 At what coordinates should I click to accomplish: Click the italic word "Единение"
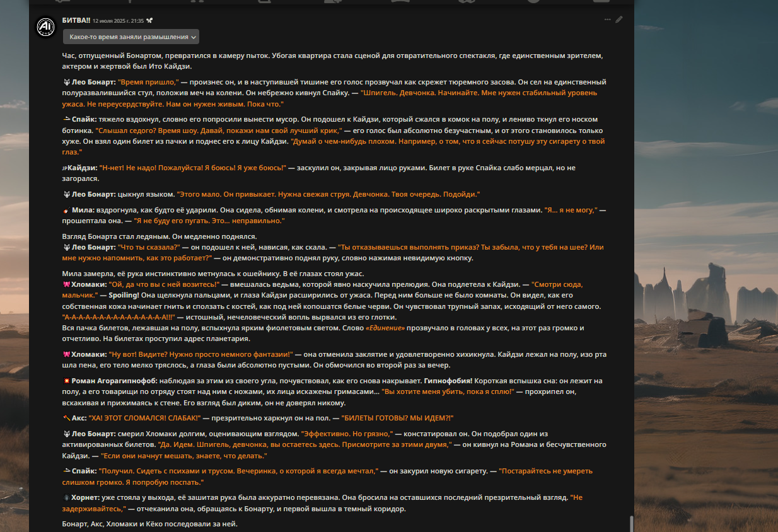tap(385, 328)
